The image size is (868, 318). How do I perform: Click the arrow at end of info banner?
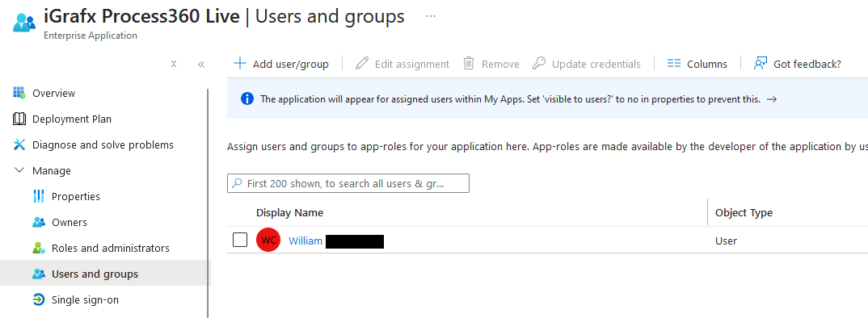[772, 99]
